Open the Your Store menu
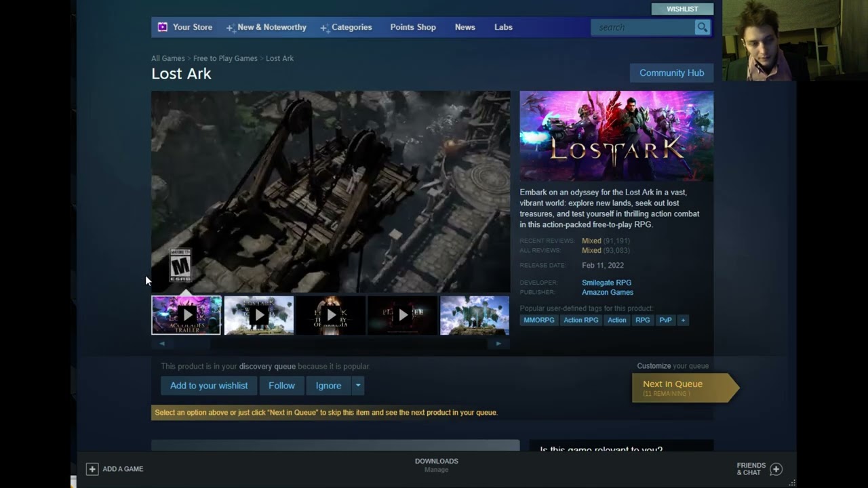This screenshot has height=488, width=868. coord(192,27)
